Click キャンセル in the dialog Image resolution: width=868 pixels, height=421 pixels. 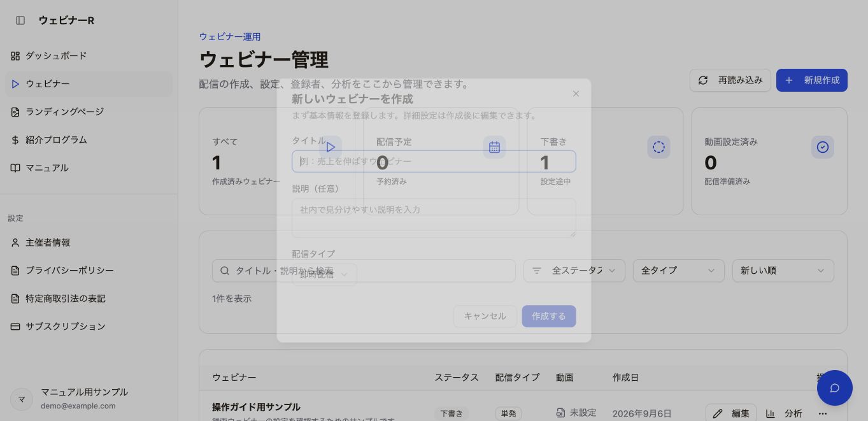click(x=485, y=317)
